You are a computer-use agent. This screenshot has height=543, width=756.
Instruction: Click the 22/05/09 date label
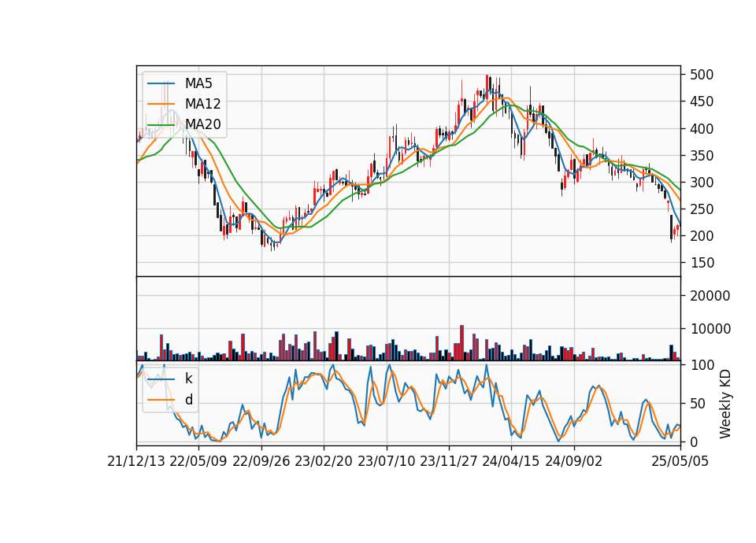pyautogui.click(x=198, y=461)
